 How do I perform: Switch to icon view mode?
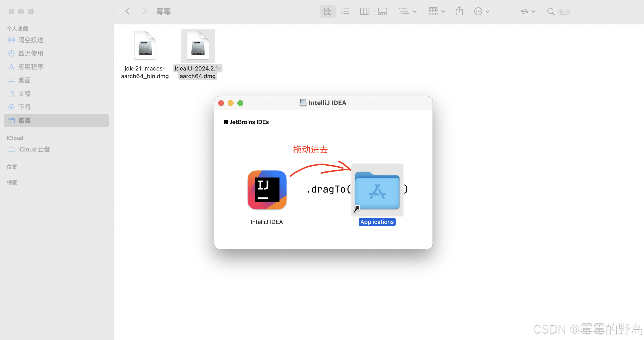[x=328, y=11]
